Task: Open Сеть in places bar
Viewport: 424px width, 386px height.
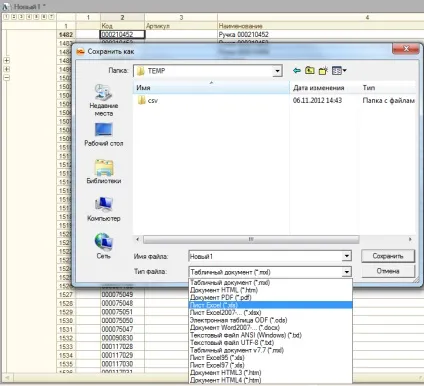Action: pyautogui.click(x=104, y=246)
